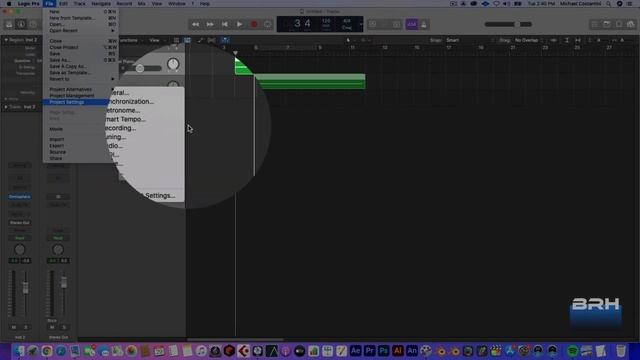Click the blue instrument slot on channel strip
Screen dimensions: 640x360
point(20,197)
